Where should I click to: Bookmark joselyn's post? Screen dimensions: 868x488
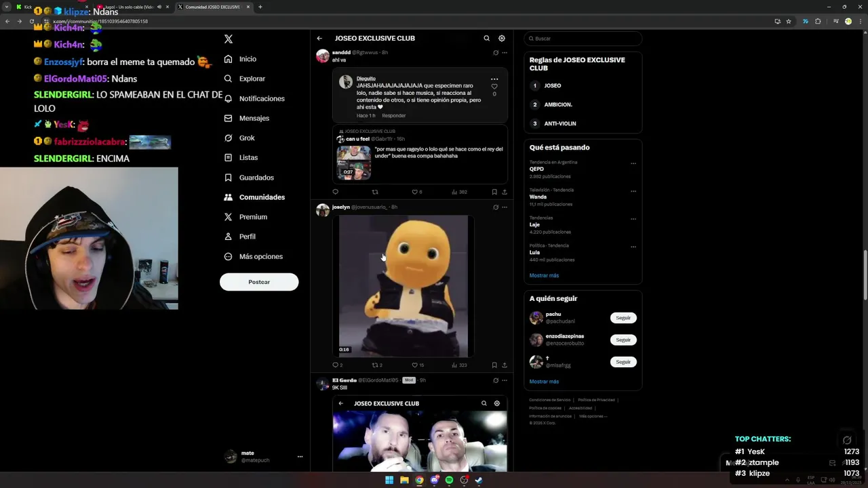(x=494, y=365)
